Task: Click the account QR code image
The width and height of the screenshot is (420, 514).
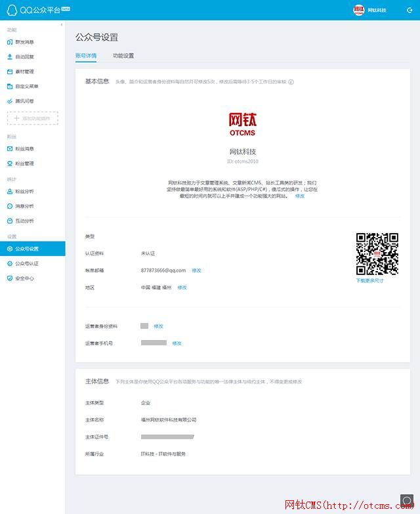Action: click(377, 254)
